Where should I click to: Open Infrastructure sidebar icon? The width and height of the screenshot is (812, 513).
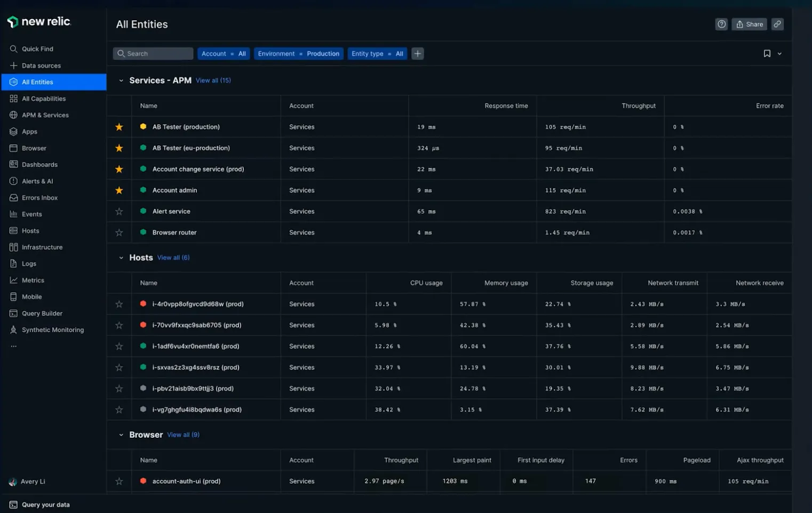[x=13, y=247]
